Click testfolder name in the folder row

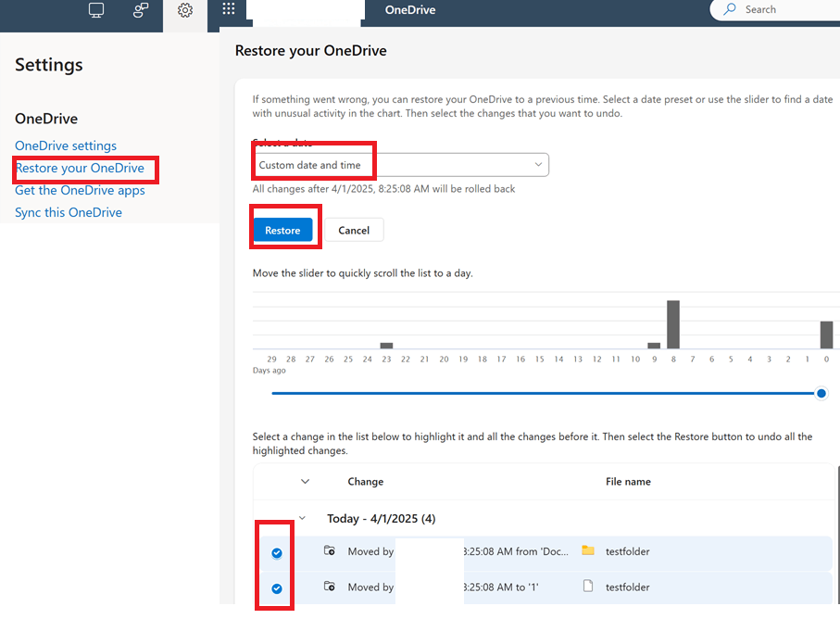pyautogui.click(x=627, y=551)
